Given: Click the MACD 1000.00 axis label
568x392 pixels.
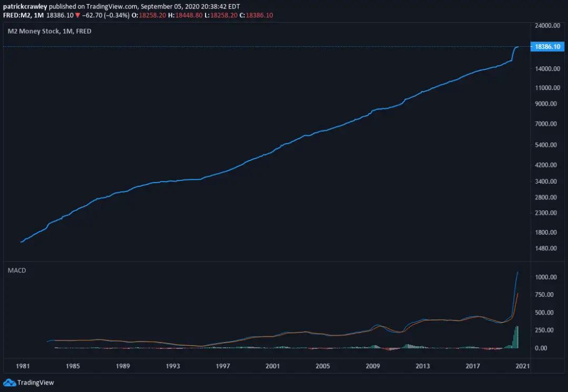Looking at the screenshot, I should click(x=546, y=277).
